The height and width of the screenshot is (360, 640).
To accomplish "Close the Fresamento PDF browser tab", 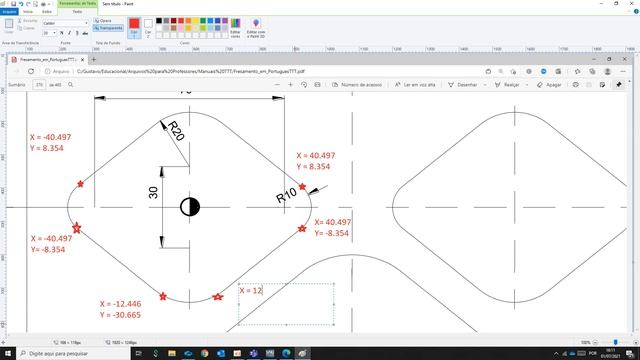I will (82, 60).
